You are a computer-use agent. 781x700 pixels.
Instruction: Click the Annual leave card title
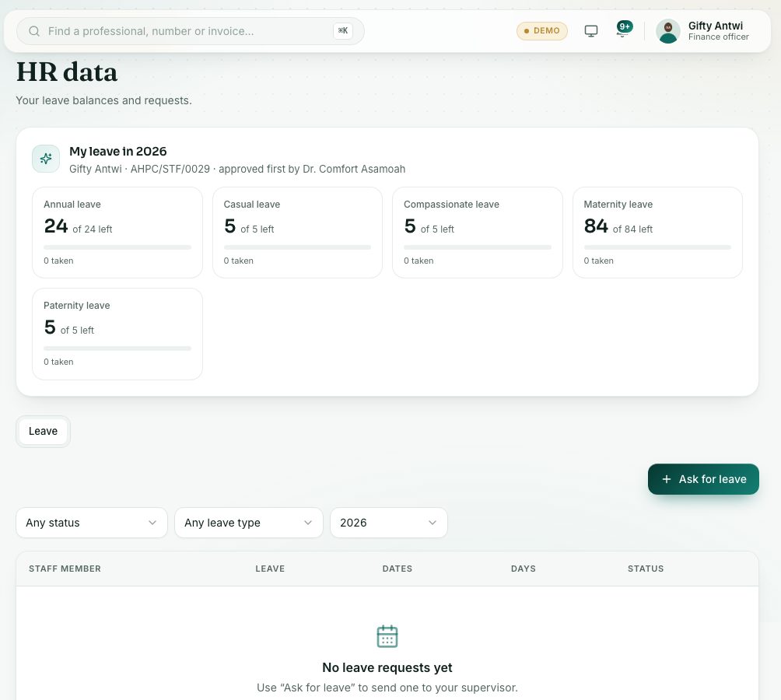click(x=72, y=205)
